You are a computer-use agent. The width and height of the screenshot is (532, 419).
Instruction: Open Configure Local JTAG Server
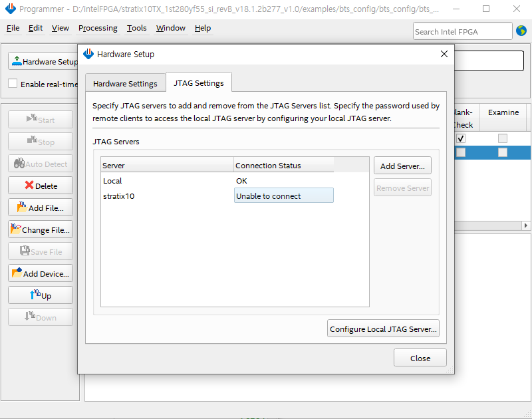pyautogui.click(x=384, y=329)
